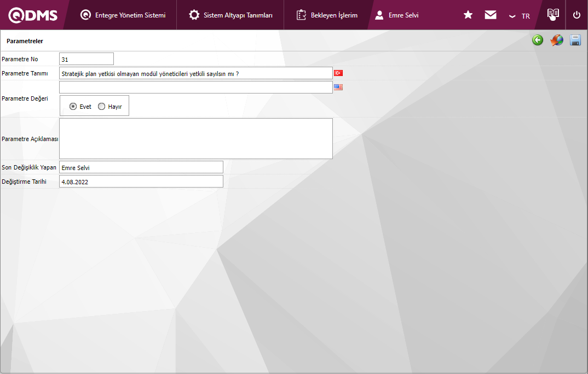Click the Son Değişiklik Yapan label
This screenshot has height=374, width=588.
[x=29, y=167]
